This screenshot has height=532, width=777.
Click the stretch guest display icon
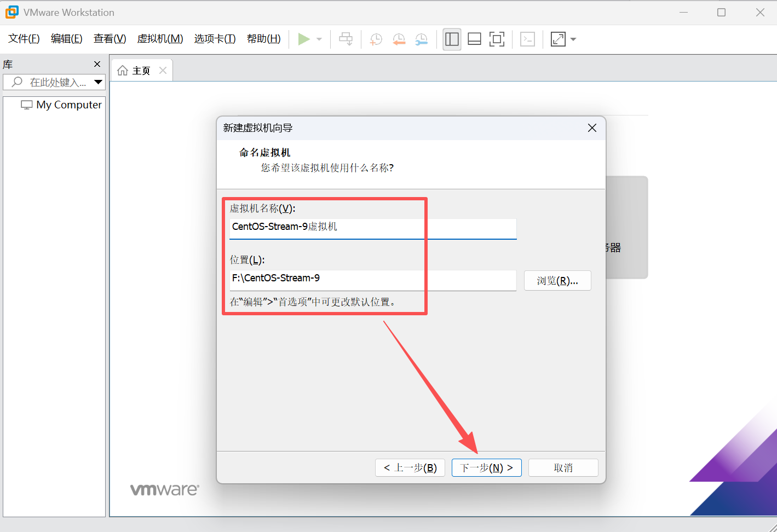pos(558,39)
